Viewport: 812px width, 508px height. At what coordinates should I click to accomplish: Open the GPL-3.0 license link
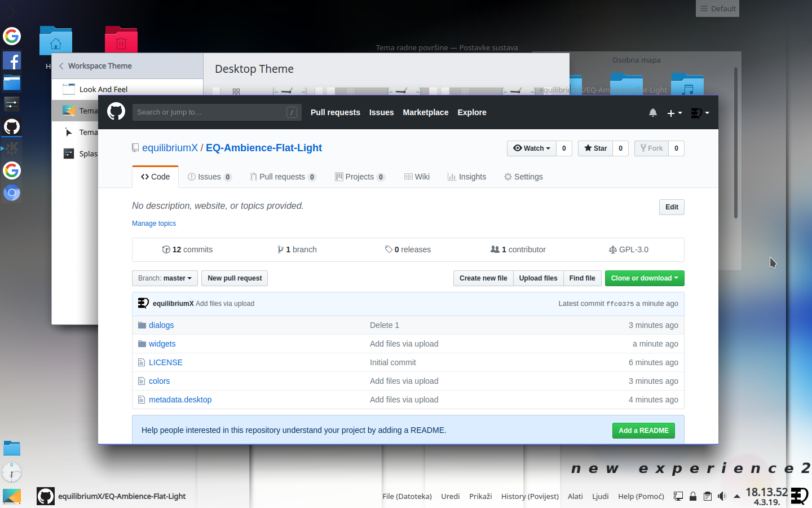pyautogui.click(x=629, y=249)
